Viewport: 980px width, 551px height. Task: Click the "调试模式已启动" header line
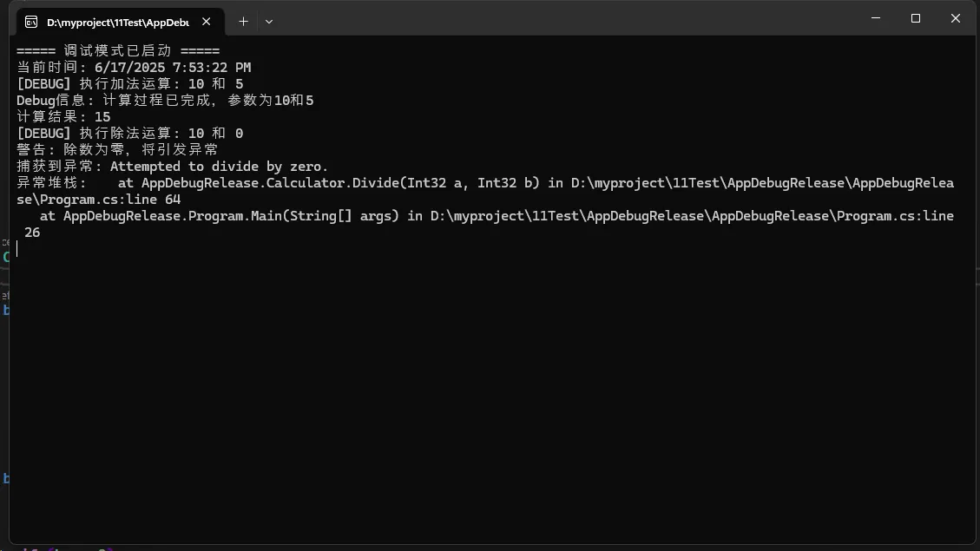pyautogui.click(x=117, y=51)
